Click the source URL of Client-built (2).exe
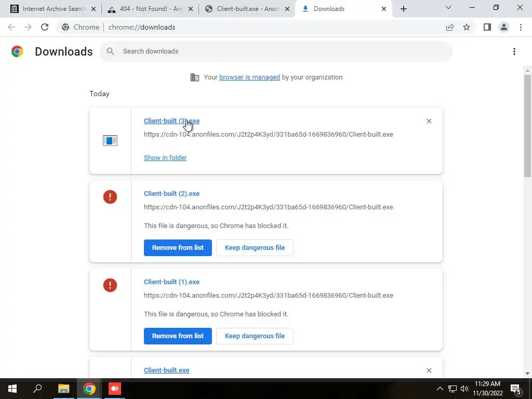Screen dimensions: 532x399 click(269, 207)
